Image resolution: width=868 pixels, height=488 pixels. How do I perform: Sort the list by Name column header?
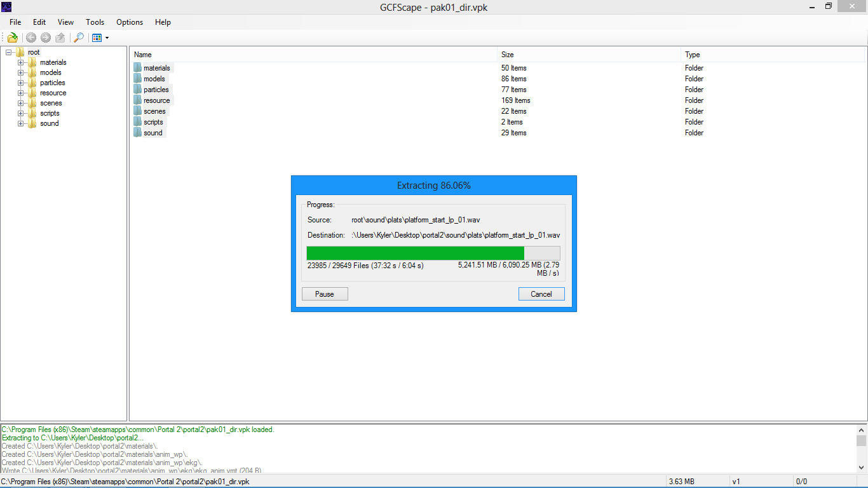coord(314,55)
